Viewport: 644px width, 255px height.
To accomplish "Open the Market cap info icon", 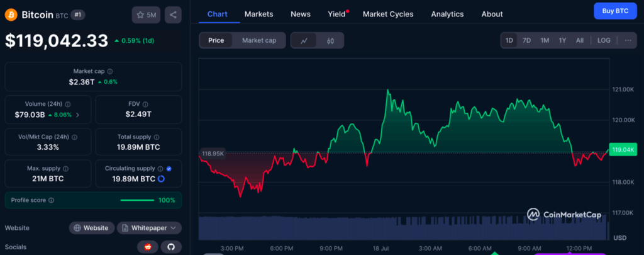I will click(110, 71).
